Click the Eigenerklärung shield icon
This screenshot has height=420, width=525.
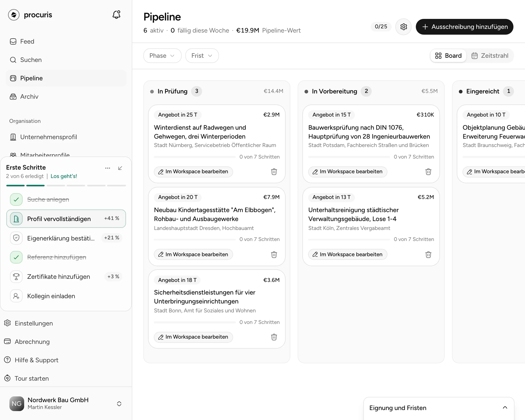point(16,238)
